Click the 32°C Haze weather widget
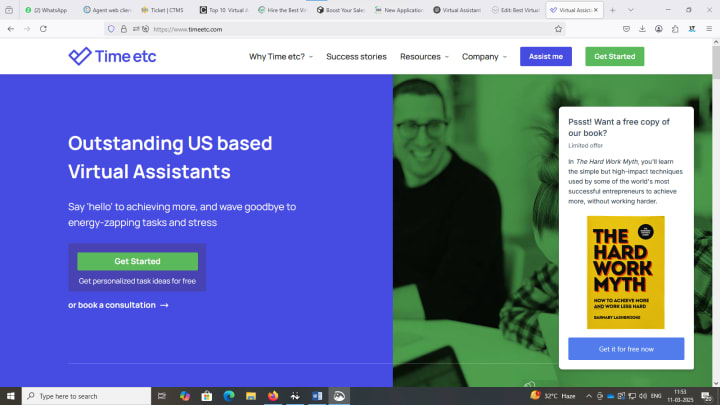Viewport: 720px width, 405px height. [553, 396]
